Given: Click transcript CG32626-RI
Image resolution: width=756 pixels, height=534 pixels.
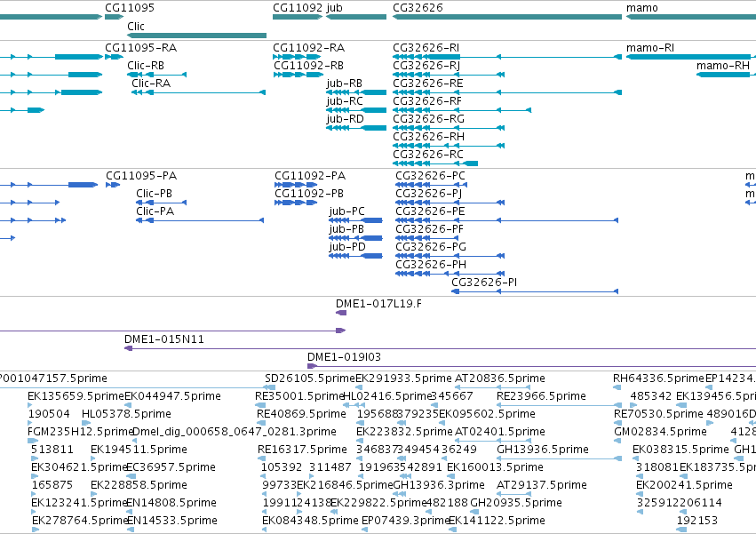Looking at the screenshot, I should (426, 48).
